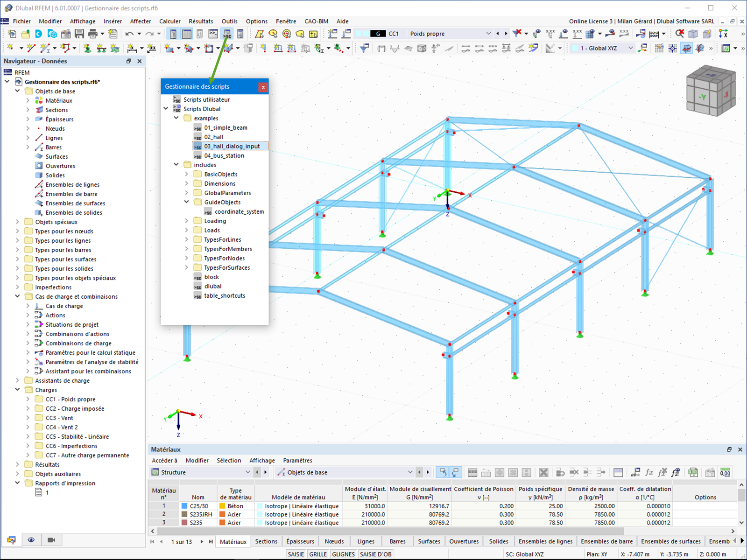Click the video camera icon in navigator footer
This screenshot has height=560, width=747.
pos(51,540)
